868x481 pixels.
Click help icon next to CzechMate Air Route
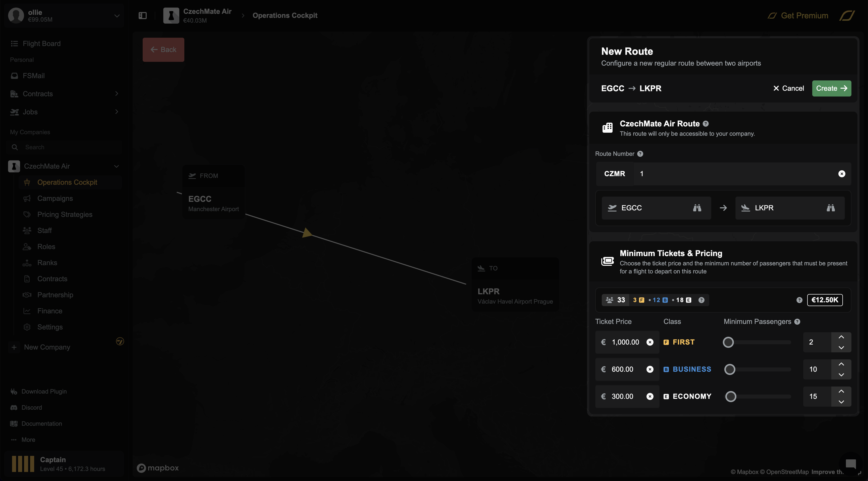click(x=706, y=124)
